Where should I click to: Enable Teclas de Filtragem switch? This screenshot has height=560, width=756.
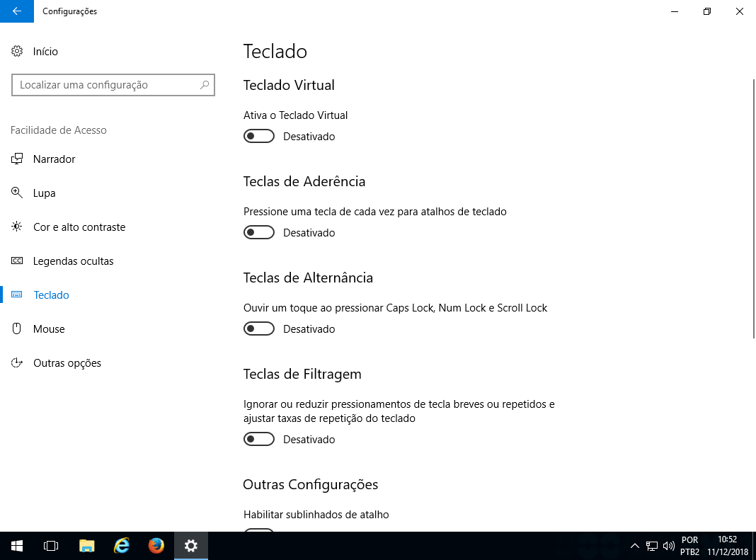coord(259,440)
